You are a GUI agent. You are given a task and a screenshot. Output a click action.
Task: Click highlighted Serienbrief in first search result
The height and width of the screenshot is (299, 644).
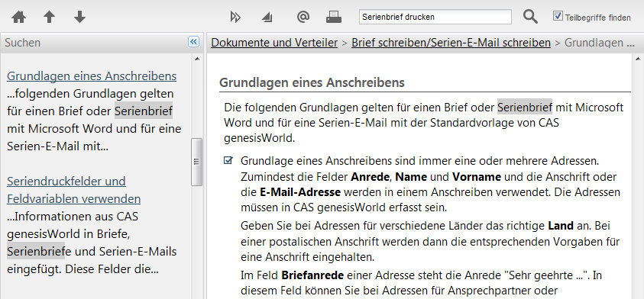click(x=144, y=111)
